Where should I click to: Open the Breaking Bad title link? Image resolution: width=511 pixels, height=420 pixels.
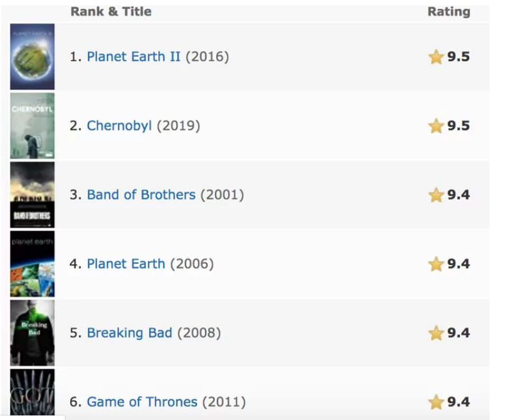(130, 333)
